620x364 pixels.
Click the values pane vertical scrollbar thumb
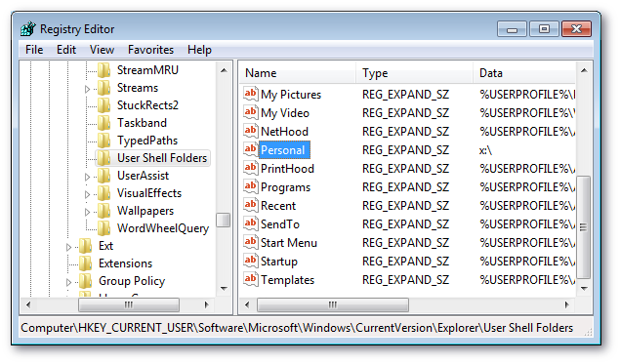tap(584, 227)
